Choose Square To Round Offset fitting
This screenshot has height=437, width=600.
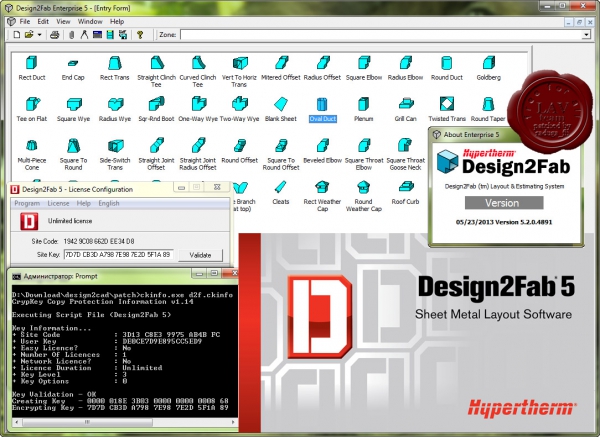coord(281,145)
